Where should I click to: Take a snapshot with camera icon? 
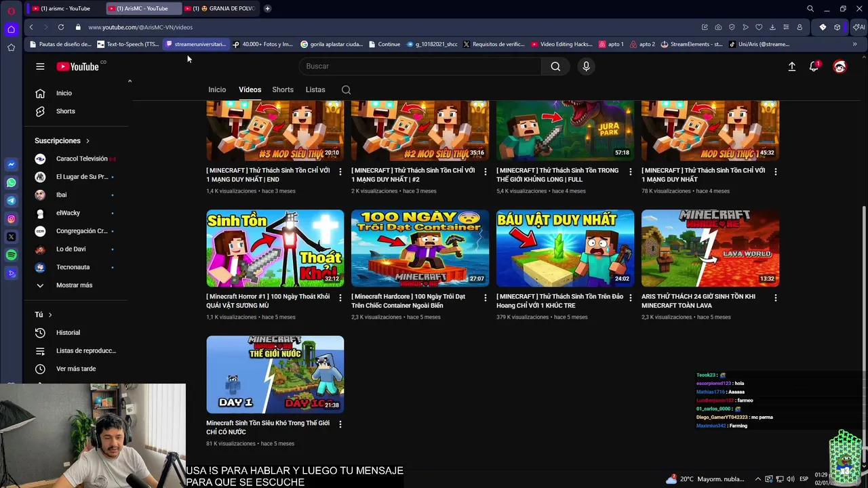(x=718, y=27)
